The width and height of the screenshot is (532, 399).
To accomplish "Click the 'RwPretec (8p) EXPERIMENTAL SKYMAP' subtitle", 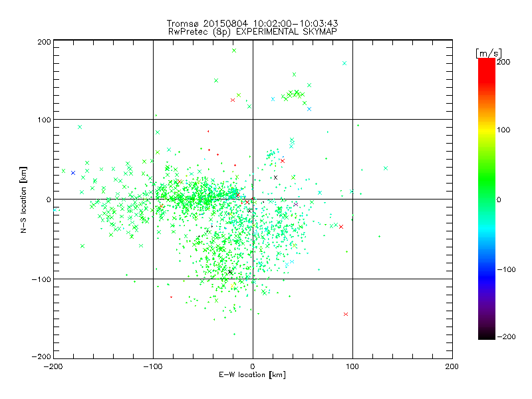I will point(253,31).
